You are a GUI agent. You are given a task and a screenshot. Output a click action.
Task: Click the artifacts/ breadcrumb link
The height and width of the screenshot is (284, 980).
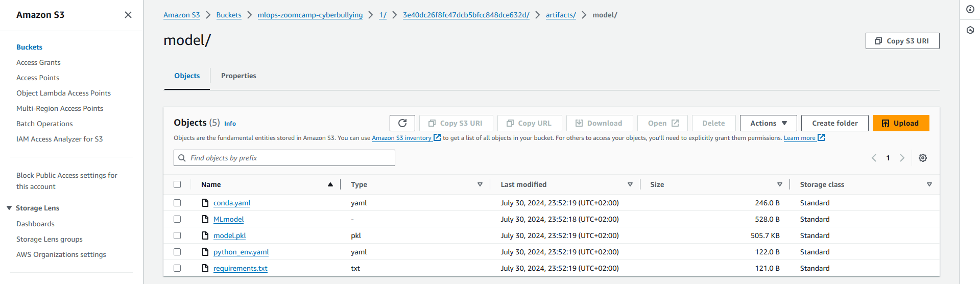(561, 15)
